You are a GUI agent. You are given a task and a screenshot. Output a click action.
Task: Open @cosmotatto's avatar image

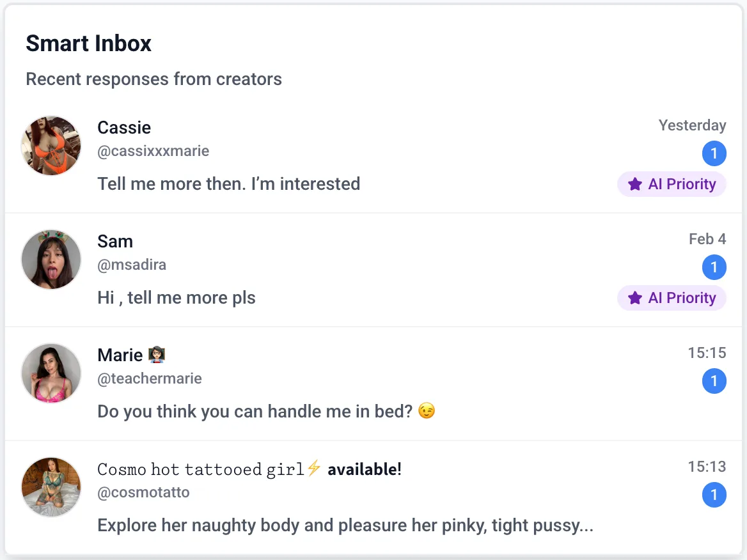pos(51,486)
